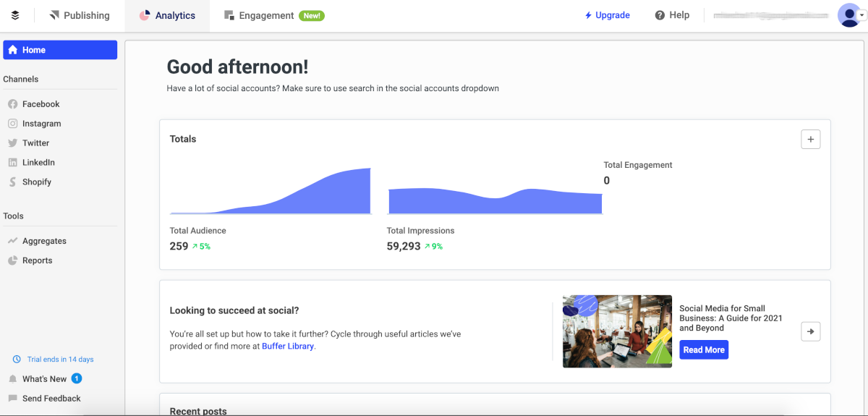This screenshot has height=416, width=868.
Task: Click the Read More button
Action: [704, 350]
